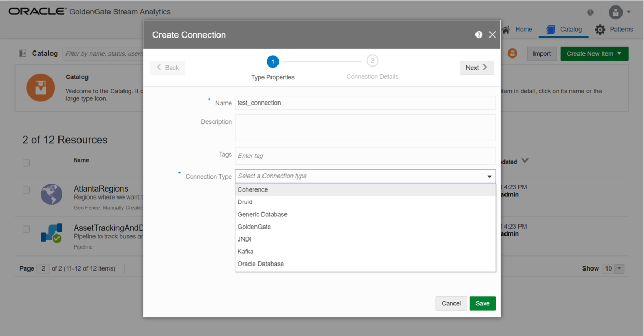Open the AtlantaRegions resource name
The height and width of the screenshot is (336, 644).
101,189
